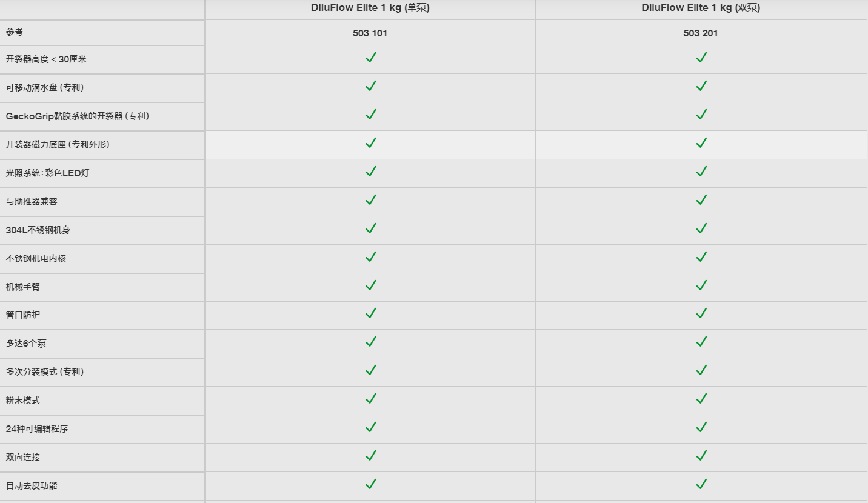Click the 24种可编辑程序 row label
Screen dimensions: 868x503
coord(37,428)
